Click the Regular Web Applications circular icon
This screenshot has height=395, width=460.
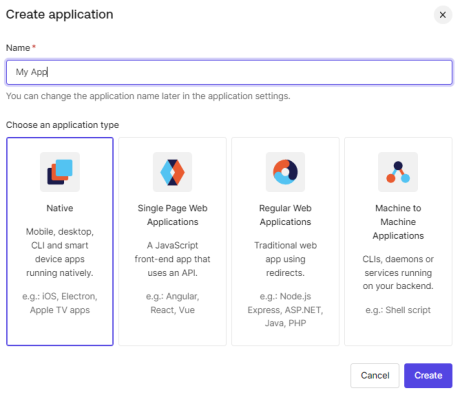(x=285, y=172)
